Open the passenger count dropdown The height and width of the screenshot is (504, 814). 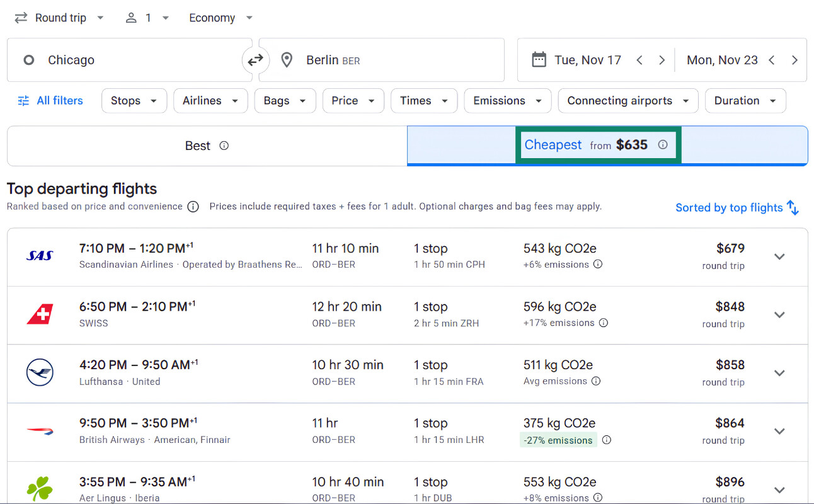pos(147,18)
